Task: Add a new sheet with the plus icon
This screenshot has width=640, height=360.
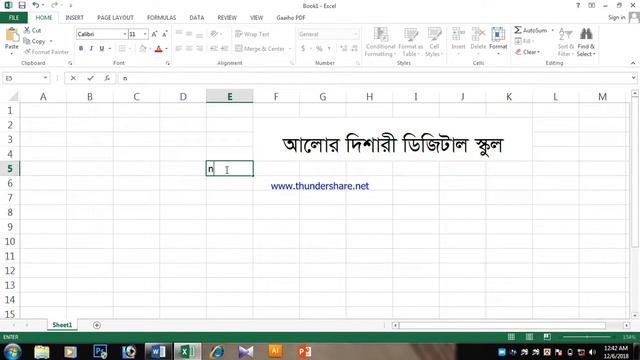Action: [x=97, y=325]
